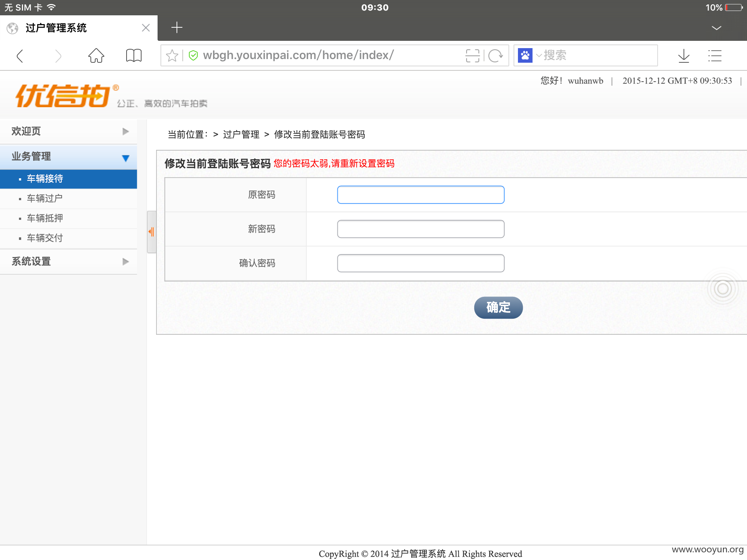Screen dimensions: 747x560
Task: Tap the red weak password warning text
Action: coord(334,163)
